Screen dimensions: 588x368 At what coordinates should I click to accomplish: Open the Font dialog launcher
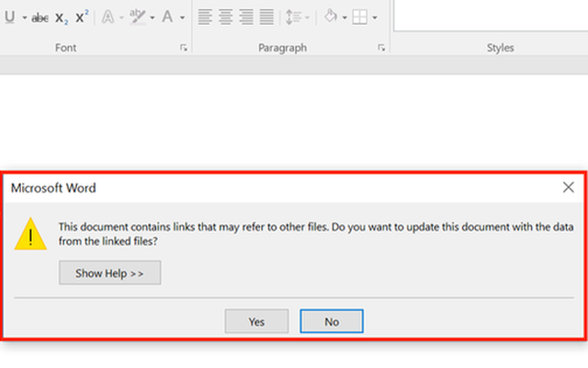tap(183, 48)
